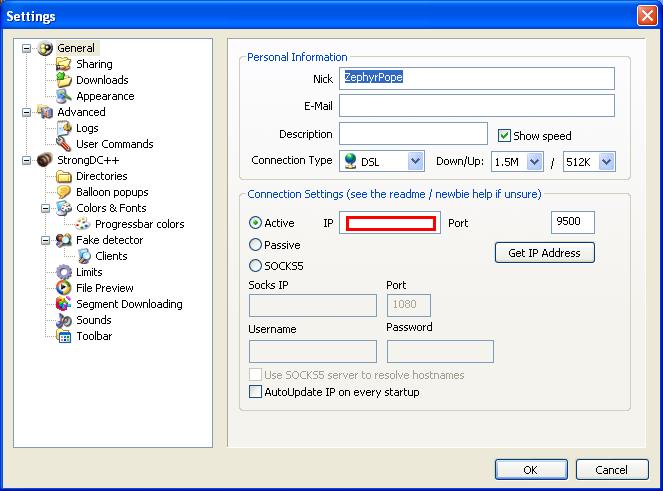Collapse the Fake detector node
The height and width of the screenshot is (491, 663).
tap(45, 240)
